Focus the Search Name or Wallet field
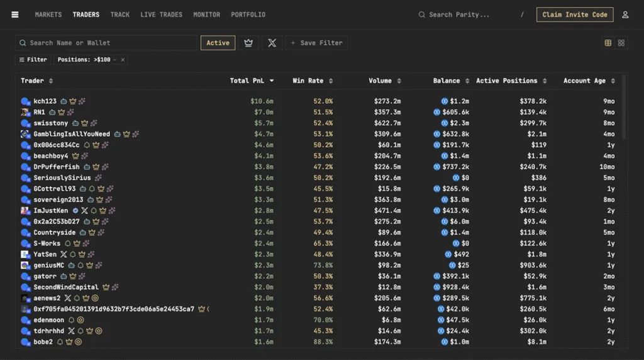Viewport: 644px width, 360px height. [x=107, y=43]
